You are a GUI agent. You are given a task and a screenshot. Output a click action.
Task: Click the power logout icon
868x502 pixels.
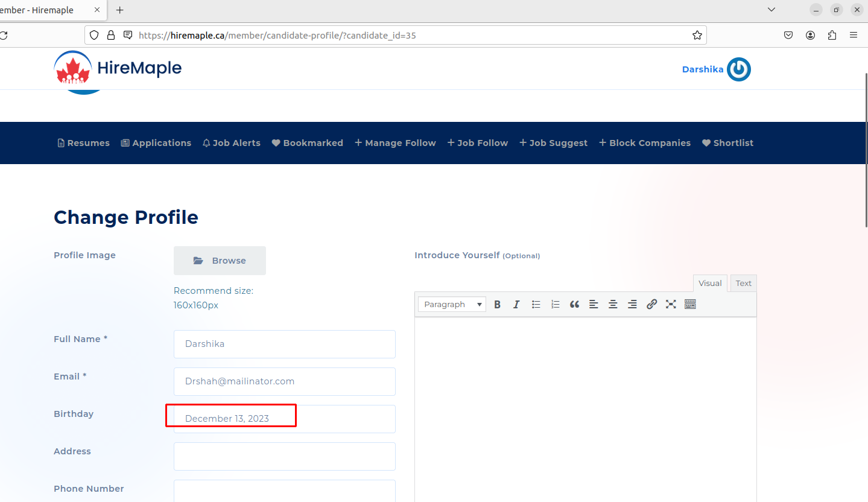[x=738, y=69]
